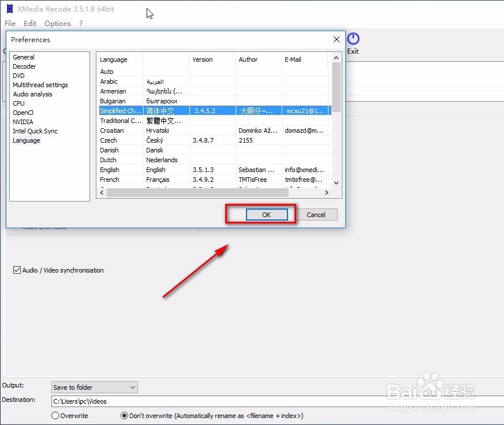Click the Version column header

212,59
